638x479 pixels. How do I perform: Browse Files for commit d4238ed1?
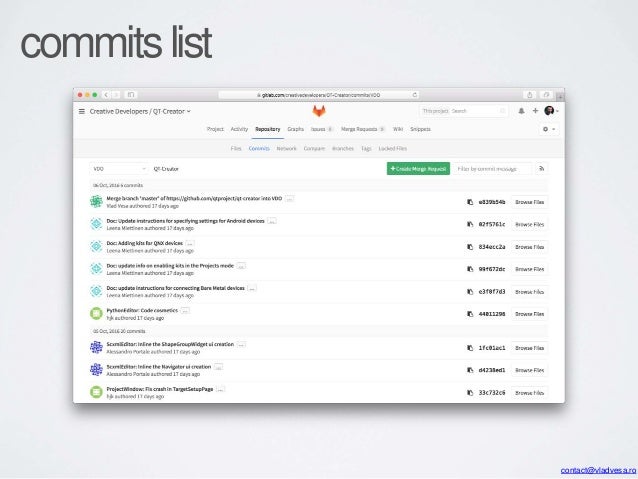point(529,370)
